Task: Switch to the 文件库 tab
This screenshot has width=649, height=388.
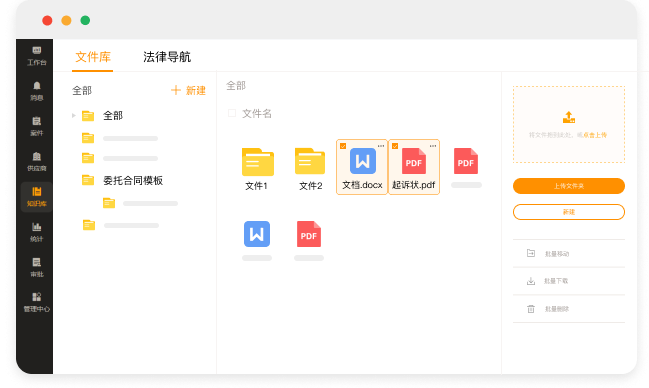Action: coord(93,57)
